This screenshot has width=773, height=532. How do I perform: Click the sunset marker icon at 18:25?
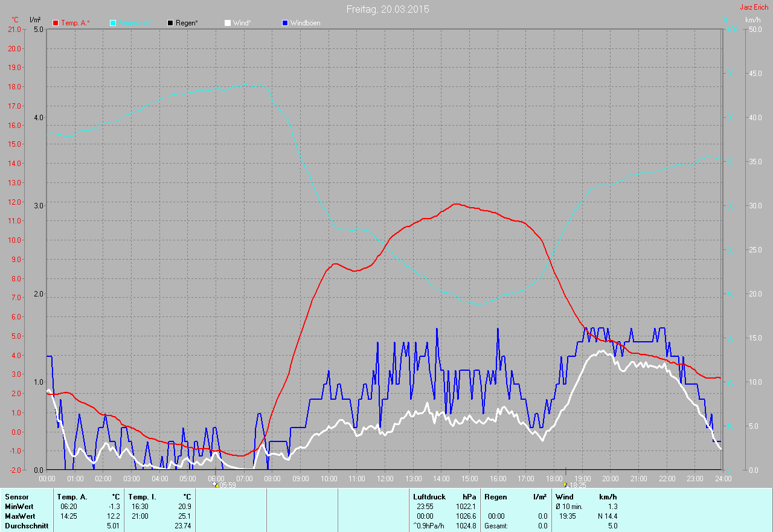coord(565,484)
